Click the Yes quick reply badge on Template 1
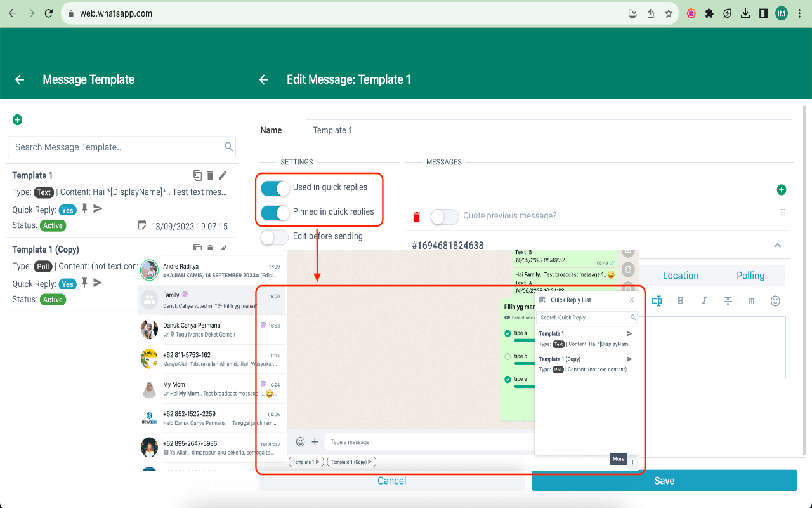This screenshot has width=812, height=508. 68,210
